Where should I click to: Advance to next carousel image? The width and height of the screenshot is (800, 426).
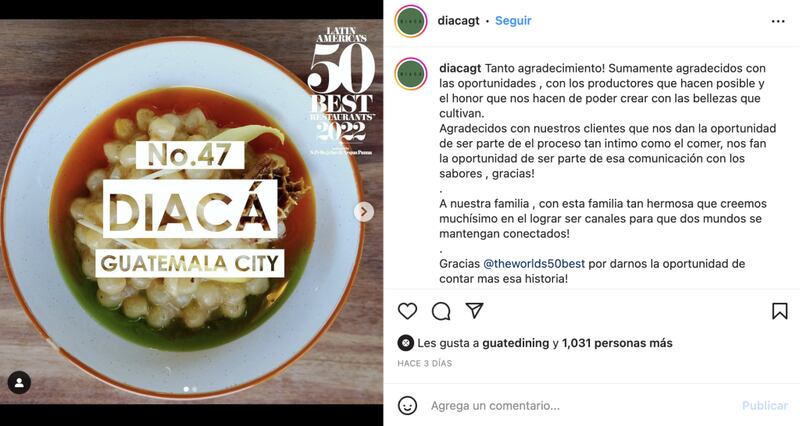[364, 212]
